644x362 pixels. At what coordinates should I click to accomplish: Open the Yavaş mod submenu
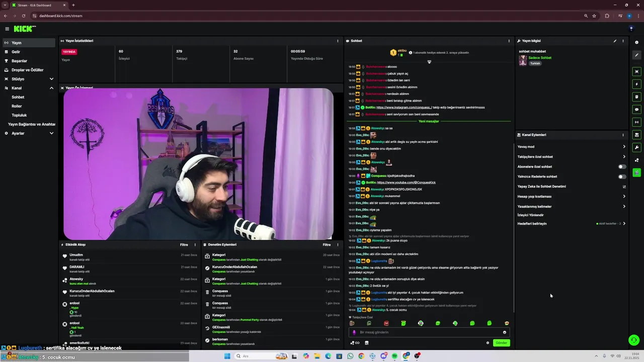point(572,147)
